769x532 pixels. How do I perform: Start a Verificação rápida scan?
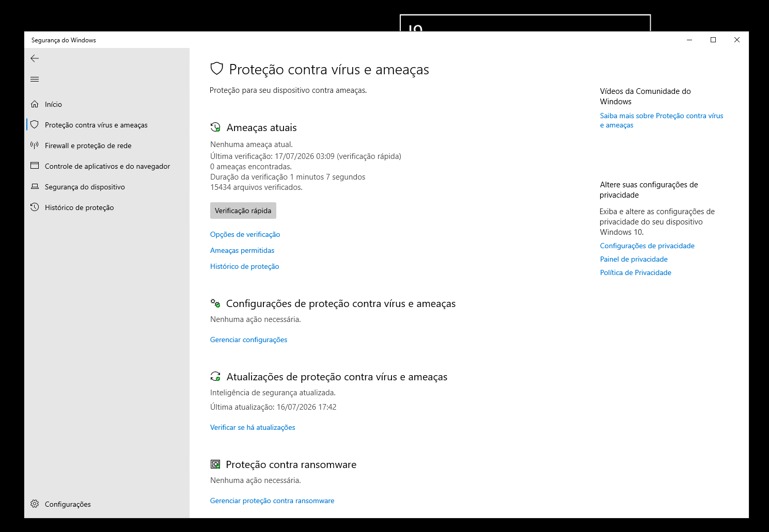[243, 211]
